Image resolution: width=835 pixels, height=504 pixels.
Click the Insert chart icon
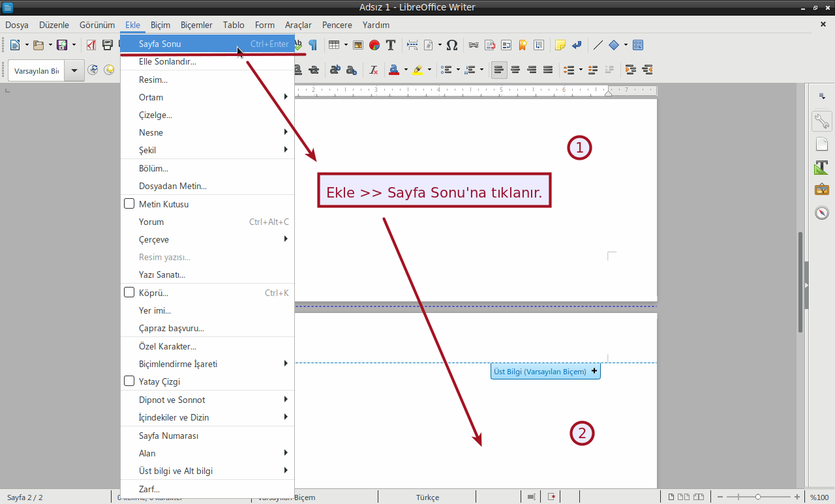pos(374,45)
